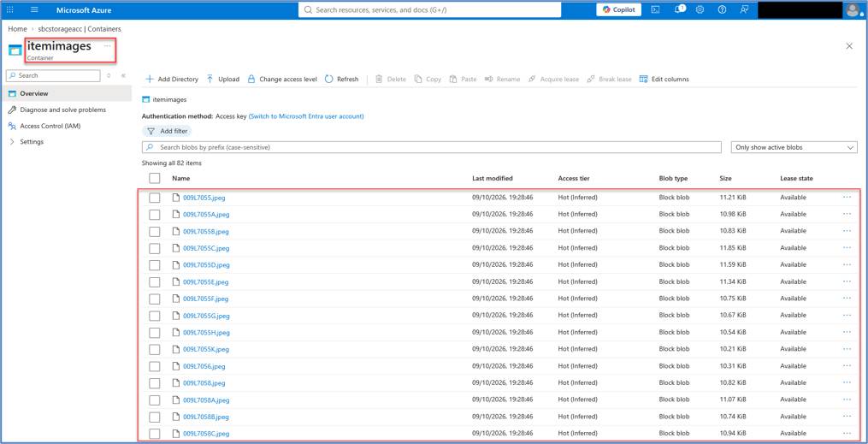Sort by the Name column header
This screenshot has height=444, width=868.
180,178
